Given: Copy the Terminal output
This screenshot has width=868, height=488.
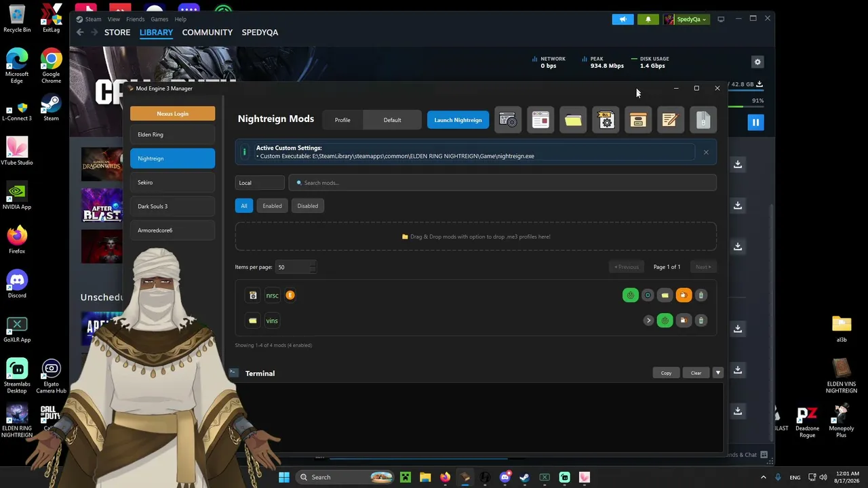Looking at the screenshot, I should (666, 373).
